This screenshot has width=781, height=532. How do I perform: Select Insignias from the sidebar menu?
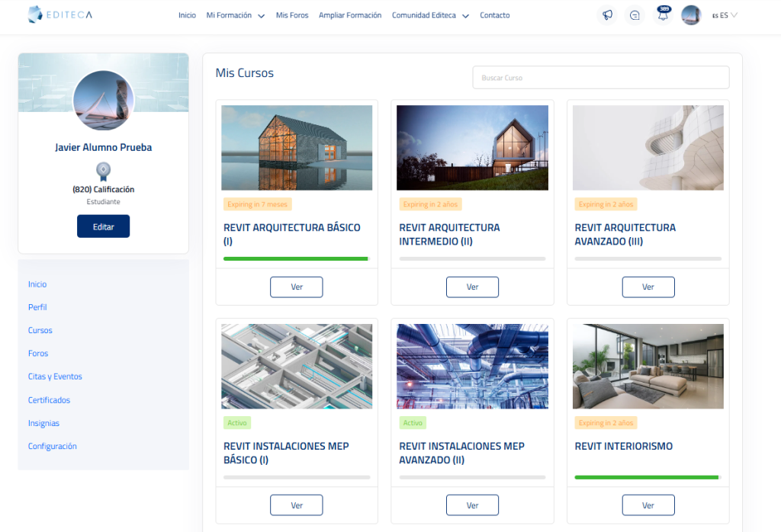[x=43, y=423]
